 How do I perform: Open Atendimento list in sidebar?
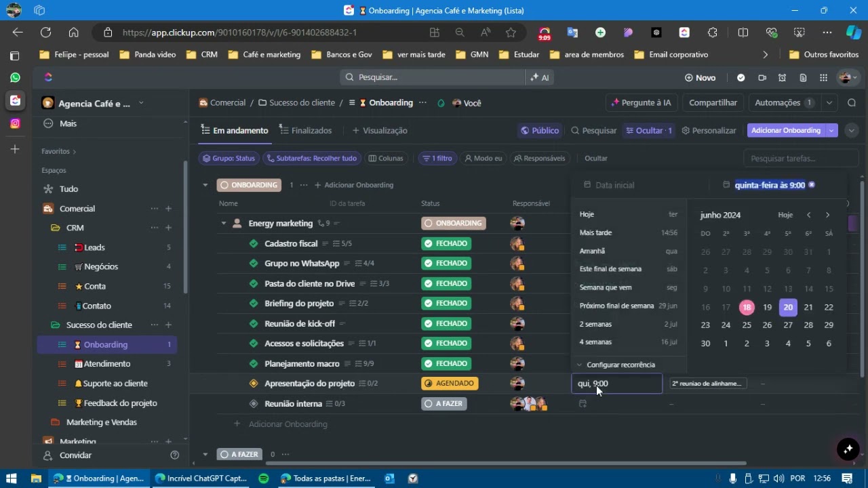(x=106, y=364)
